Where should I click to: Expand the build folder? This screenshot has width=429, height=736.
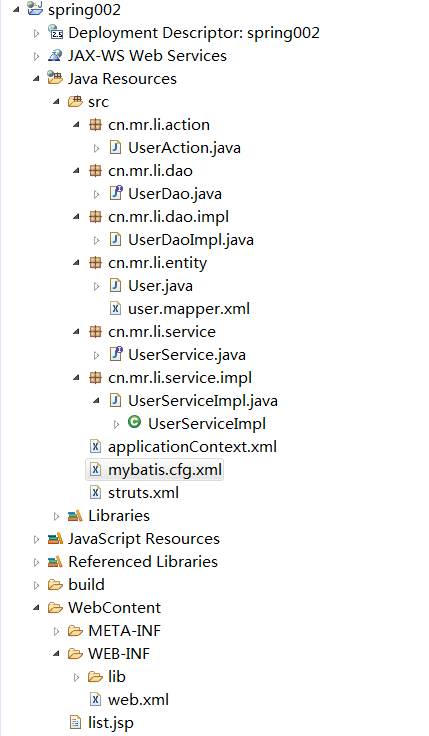pyautogui.click(x=36, y=585)
